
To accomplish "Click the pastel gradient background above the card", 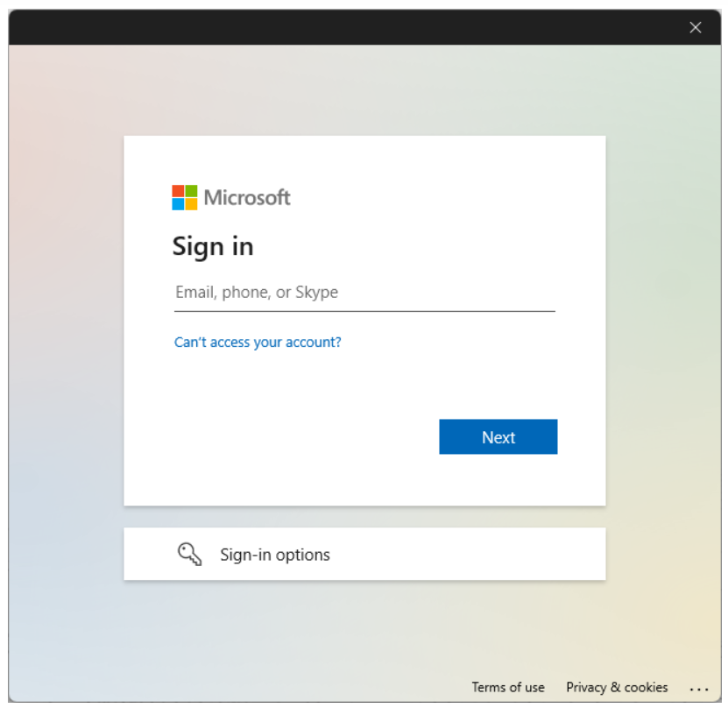I will point(364,90).
